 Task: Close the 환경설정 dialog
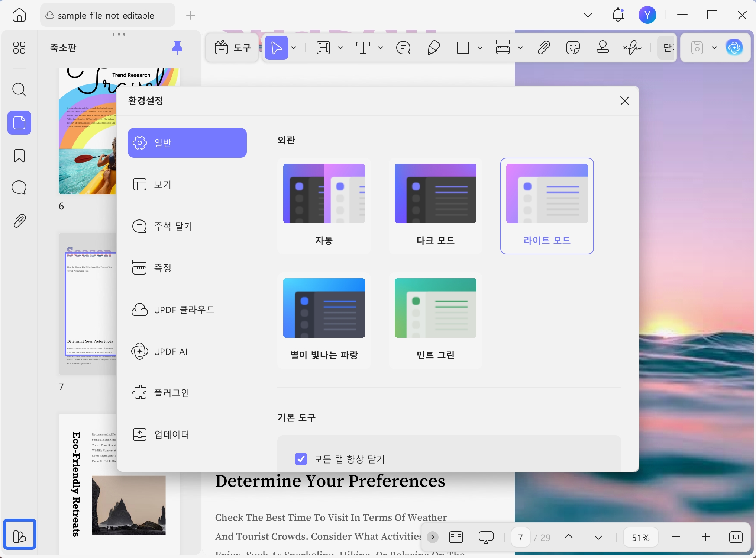(624, 101)
